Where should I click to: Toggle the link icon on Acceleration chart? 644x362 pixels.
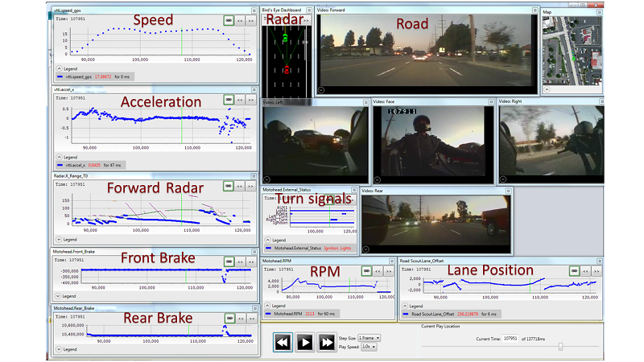(x=229, y=99)
